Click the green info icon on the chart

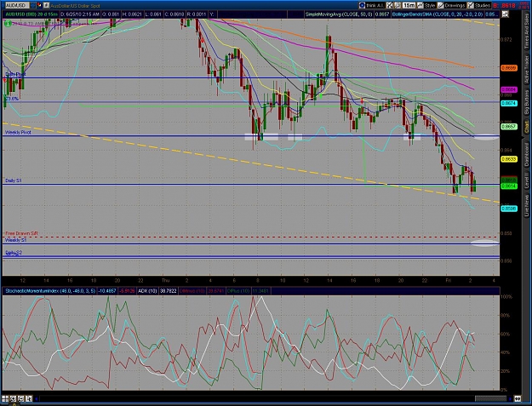click(8, 23)
